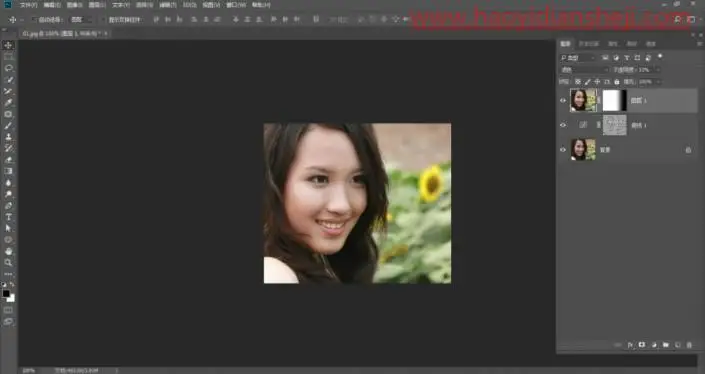Select the Horizontal Type tool
Image resolution: width=705 pixels, height=374 pixels.
pos(8,217)
